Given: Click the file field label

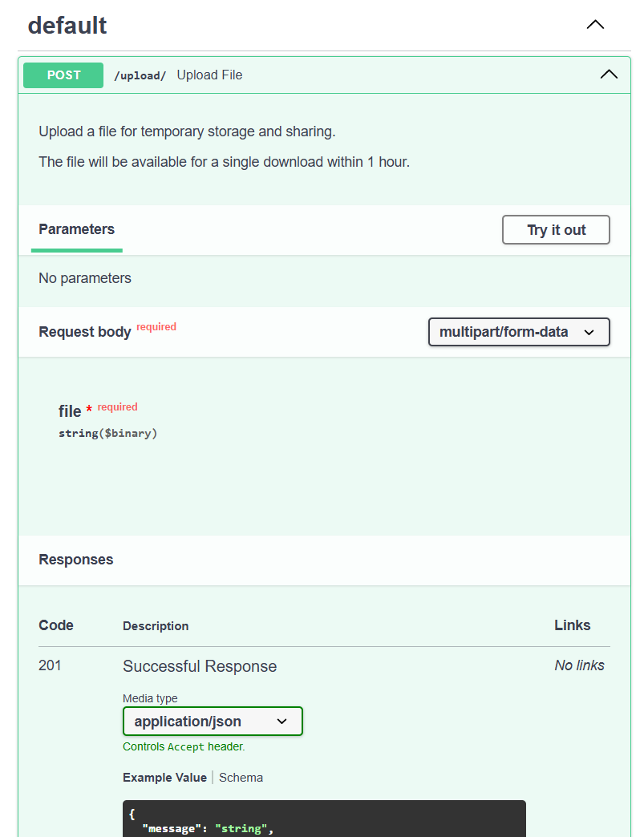Looking at the screenshot, I should click(x=70, y=411).
